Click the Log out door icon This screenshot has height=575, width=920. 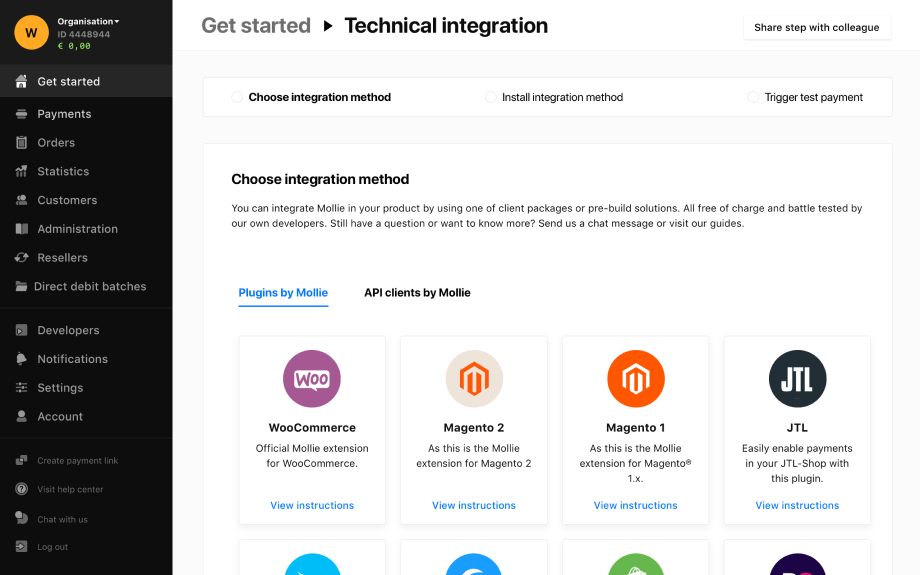pos(21,547)
